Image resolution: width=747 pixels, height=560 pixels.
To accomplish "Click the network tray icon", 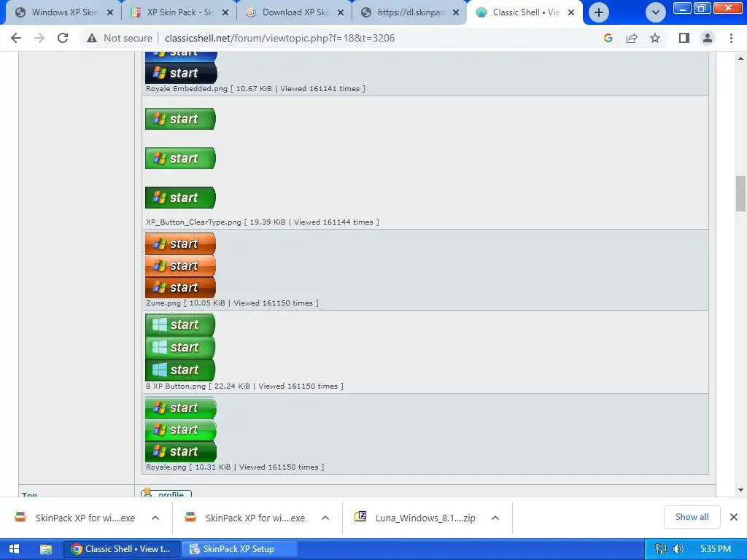I will pyautogui.click(x=661, y=549).
